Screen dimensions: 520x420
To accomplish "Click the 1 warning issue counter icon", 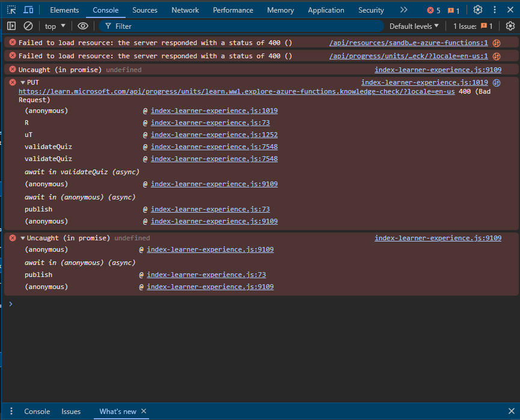I will point(453,11).
